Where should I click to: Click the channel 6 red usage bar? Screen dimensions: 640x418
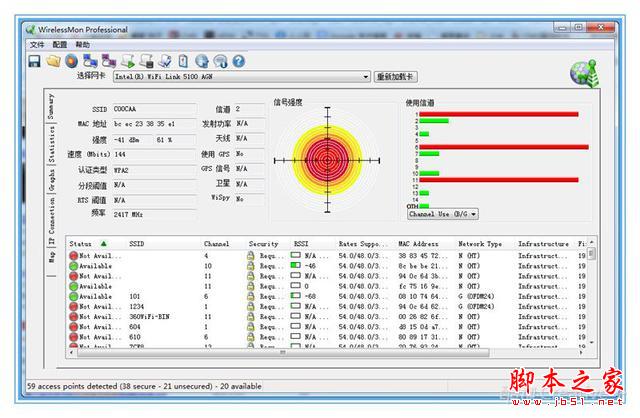(504, 147)
